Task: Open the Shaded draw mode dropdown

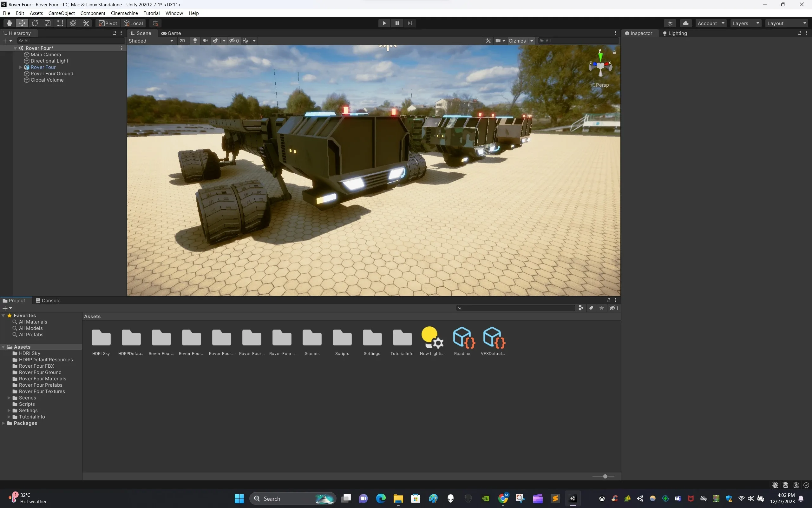Action: click(x=151, y=41)
